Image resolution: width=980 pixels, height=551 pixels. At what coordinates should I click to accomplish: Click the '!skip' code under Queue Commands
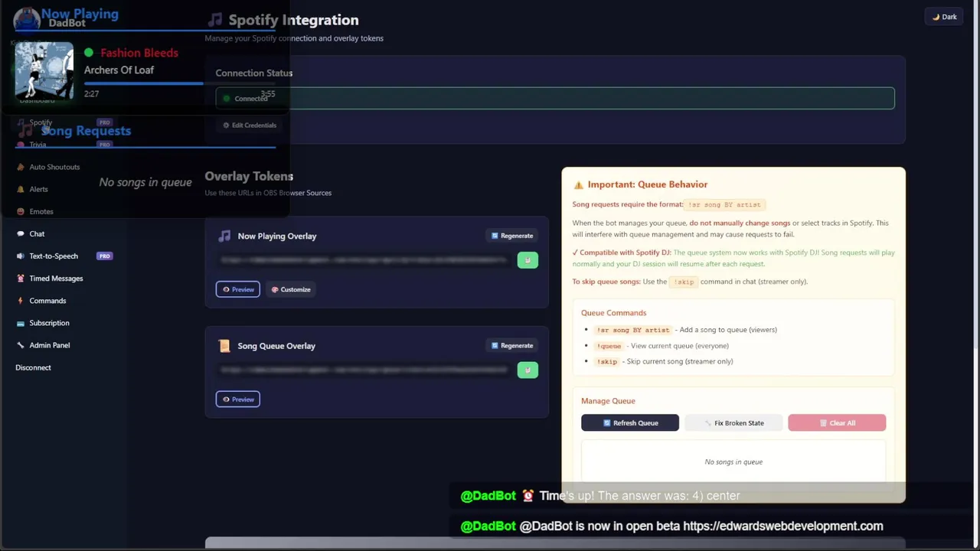tap(607, 361)
